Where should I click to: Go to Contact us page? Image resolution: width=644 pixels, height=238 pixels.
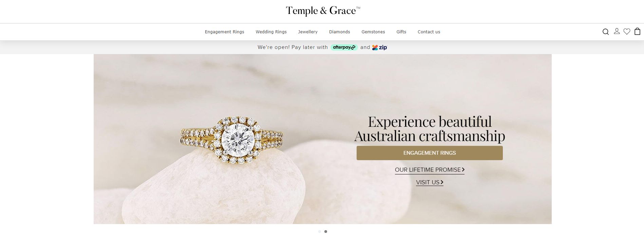pos(429,32)
